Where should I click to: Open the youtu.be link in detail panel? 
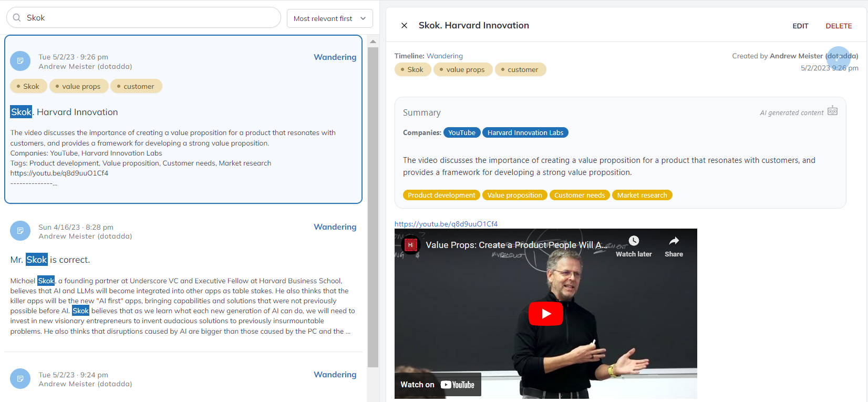[446, 224]
